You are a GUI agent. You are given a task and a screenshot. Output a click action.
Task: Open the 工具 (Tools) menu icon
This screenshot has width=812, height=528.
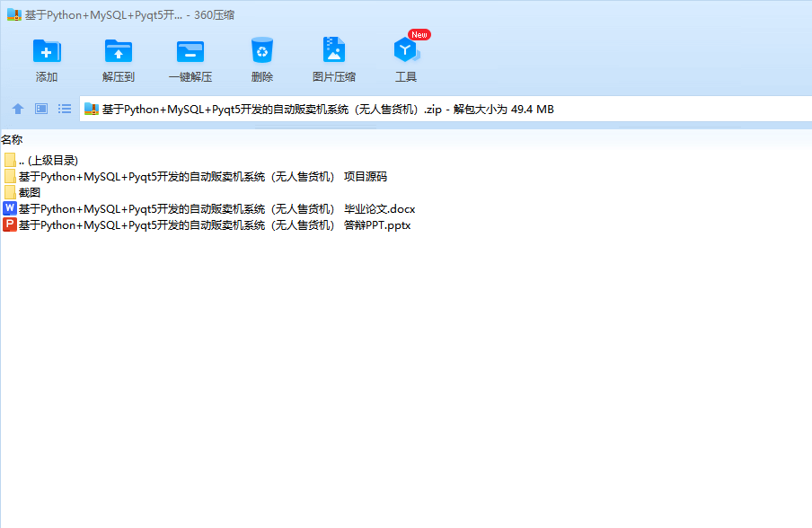[406, 50]
